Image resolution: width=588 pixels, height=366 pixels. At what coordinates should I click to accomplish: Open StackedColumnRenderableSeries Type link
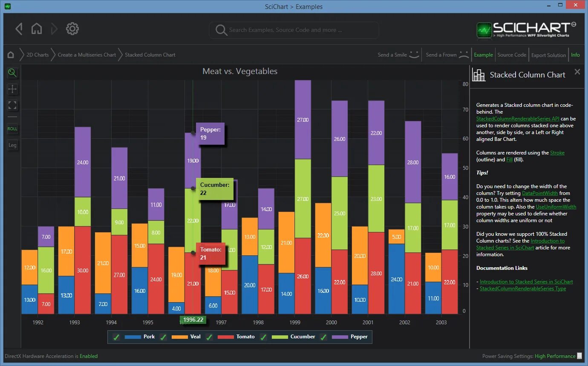click(x=523, y=289)
